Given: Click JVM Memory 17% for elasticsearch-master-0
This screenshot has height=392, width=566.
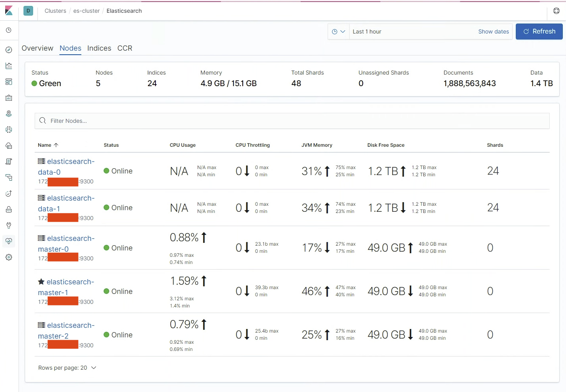Looking at the screenshot, I should point(312,248).
